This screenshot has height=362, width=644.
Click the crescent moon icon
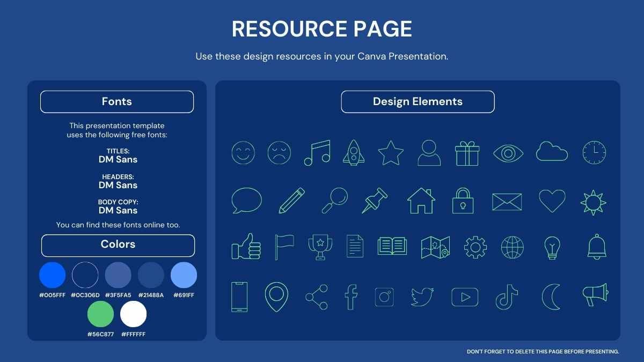551,297
